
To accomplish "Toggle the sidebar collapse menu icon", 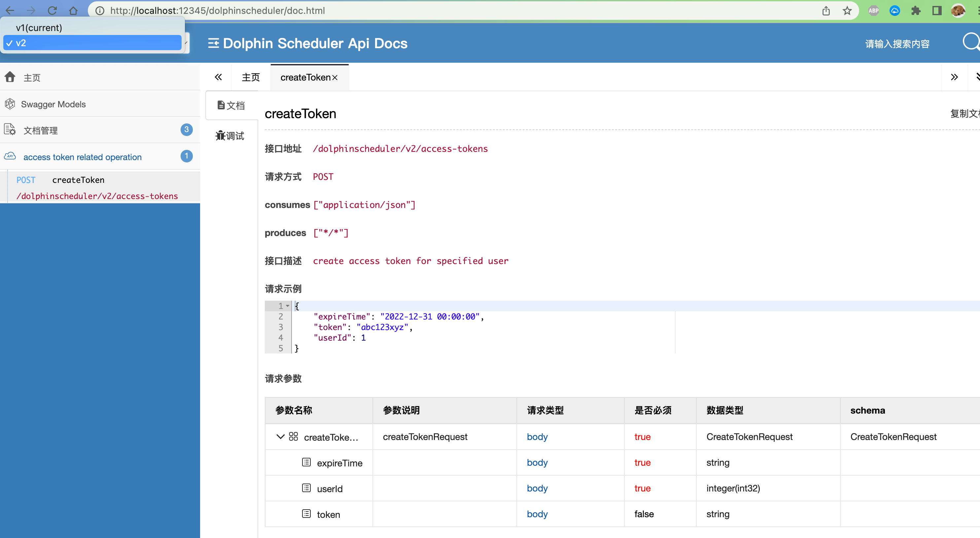I will click(213, 43).
